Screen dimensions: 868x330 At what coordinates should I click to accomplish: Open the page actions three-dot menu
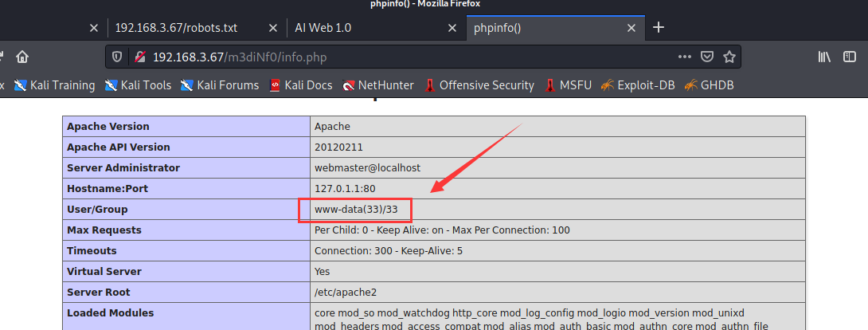(684, 57)
